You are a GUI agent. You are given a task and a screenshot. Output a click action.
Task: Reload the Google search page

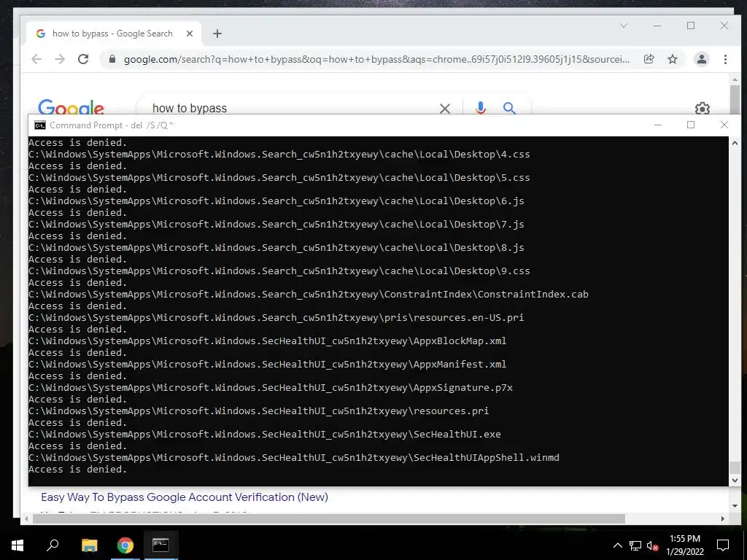pos(83,59)
